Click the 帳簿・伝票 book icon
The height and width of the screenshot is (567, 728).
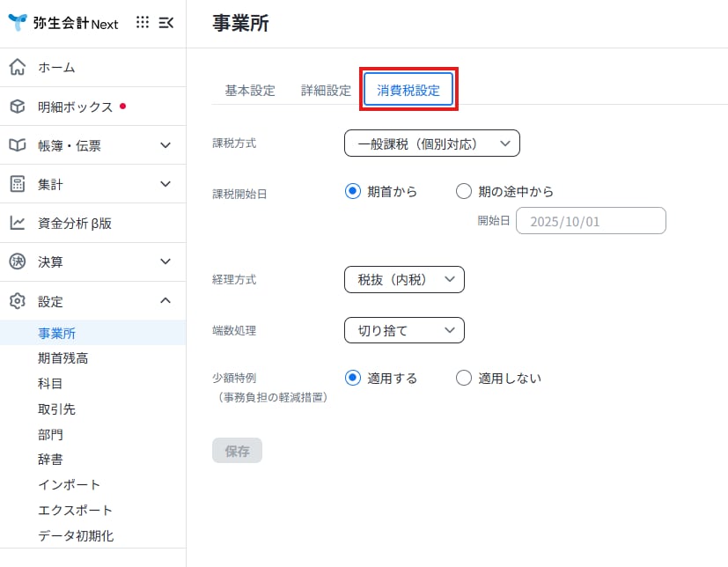[18, 145]
